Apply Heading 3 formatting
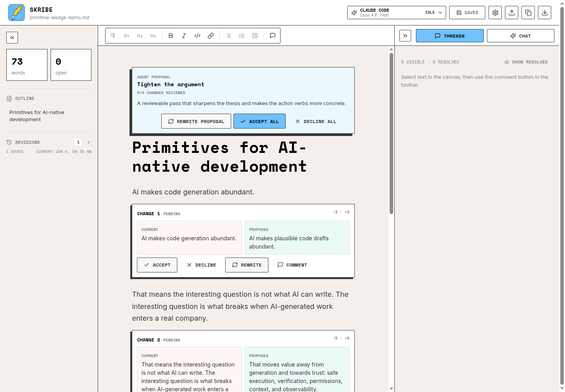565x392 pixels. 153,36
